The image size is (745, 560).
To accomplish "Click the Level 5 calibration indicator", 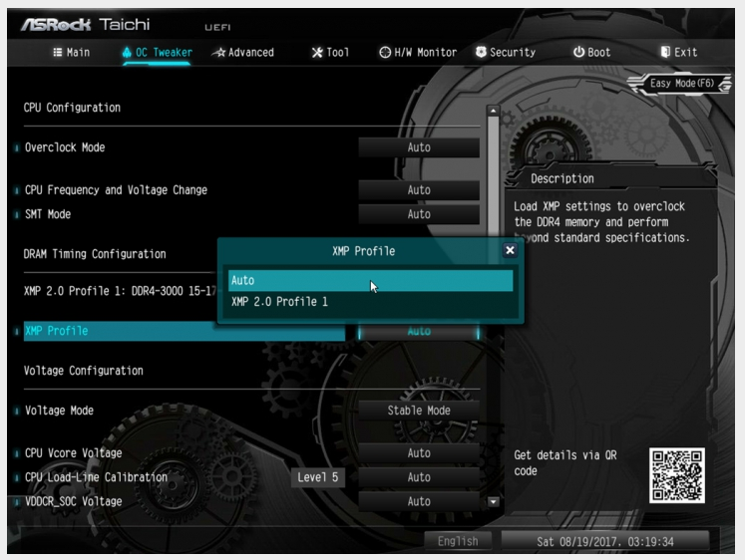I will click(318, 477).
